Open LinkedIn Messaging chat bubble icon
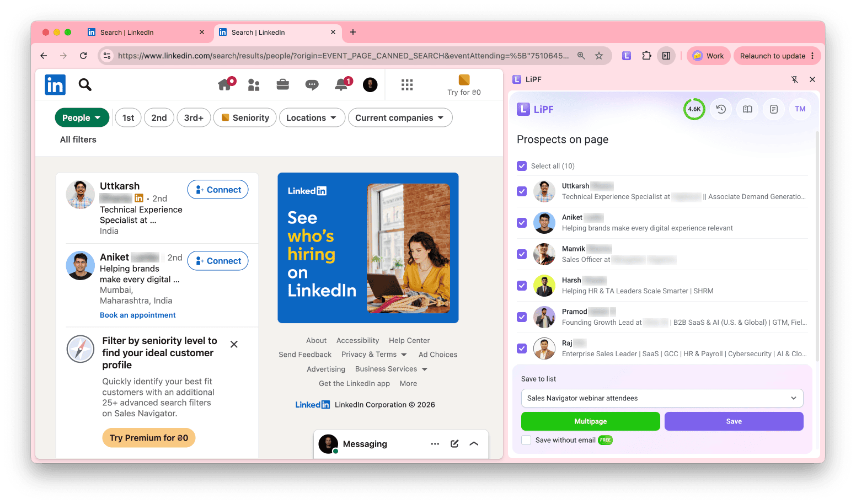The image size is (856, 504). tap(312, 84)
